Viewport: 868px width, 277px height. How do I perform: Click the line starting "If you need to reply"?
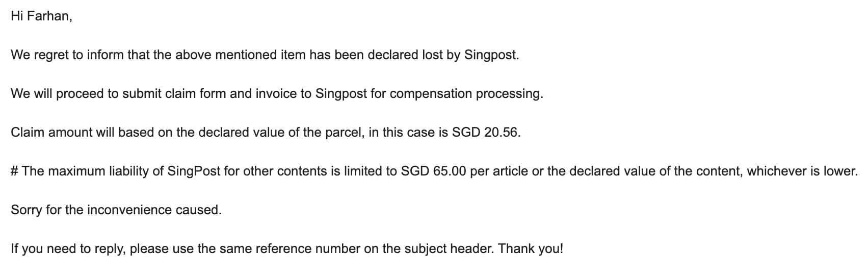[x=287, y=249]
